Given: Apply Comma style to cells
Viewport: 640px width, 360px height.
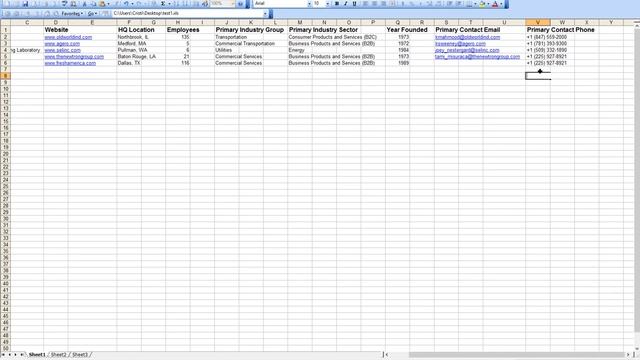Looking at the screenshot, I should point(420,4).
